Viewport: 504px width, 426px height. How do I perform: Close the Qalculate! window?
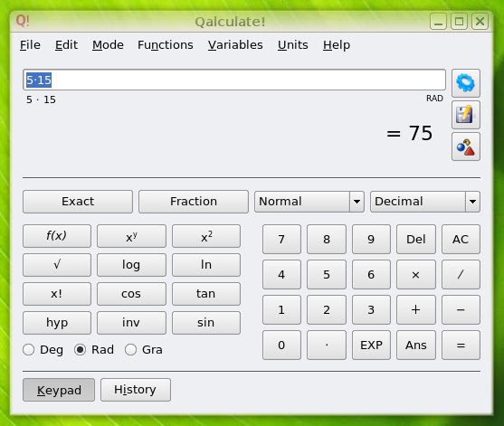pyautogui.click(x=480, y=22)
